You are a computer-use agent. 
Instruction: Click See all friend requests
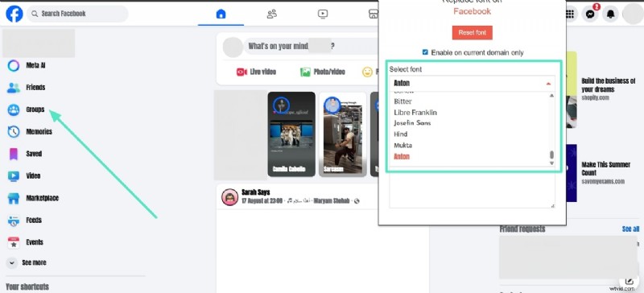click(630, 229)
